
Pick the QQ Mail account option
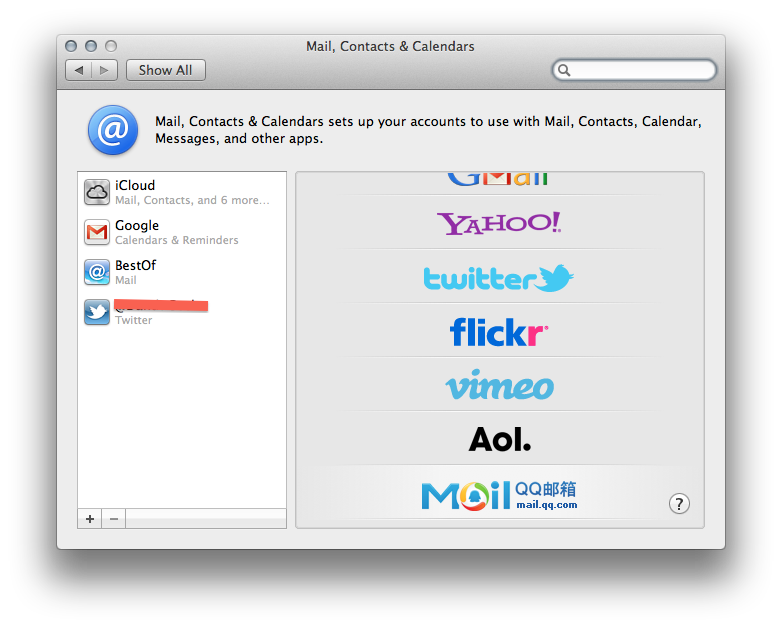(x=499, y=494)
